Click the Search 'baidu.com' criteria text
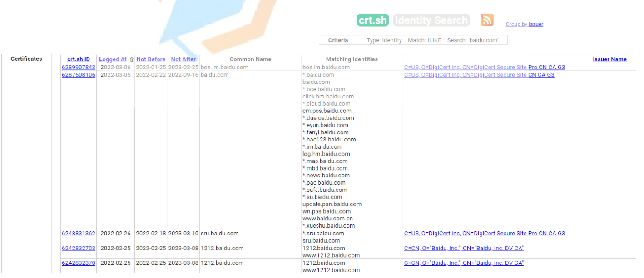The image size is (644, 278). click(472, 40)
